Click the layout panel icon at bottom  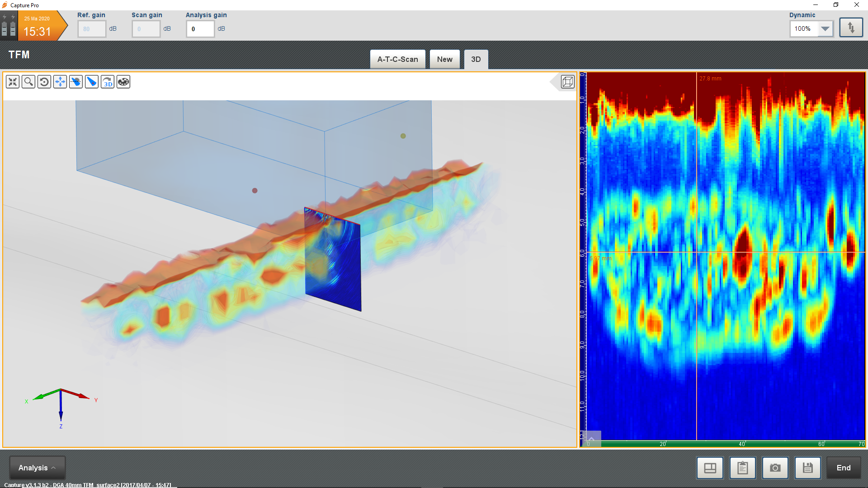pos(710,468)
